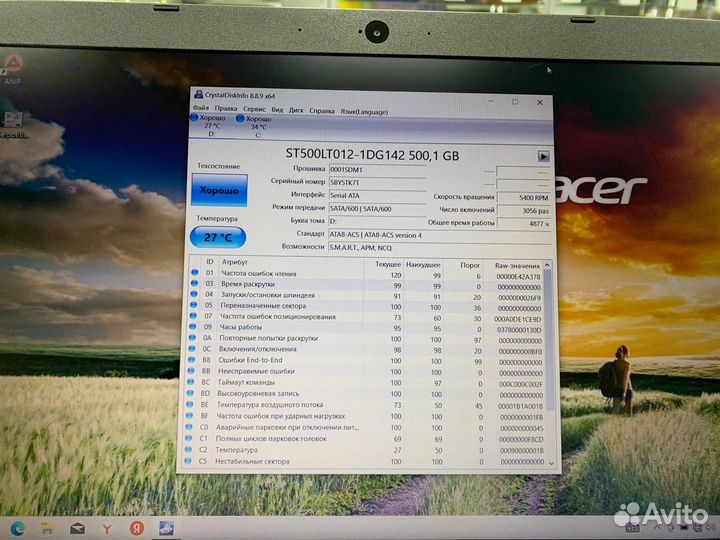Viewport: 720px width, 540px height.
Task: Open the Вид menu
Action: tap(277, 110)
